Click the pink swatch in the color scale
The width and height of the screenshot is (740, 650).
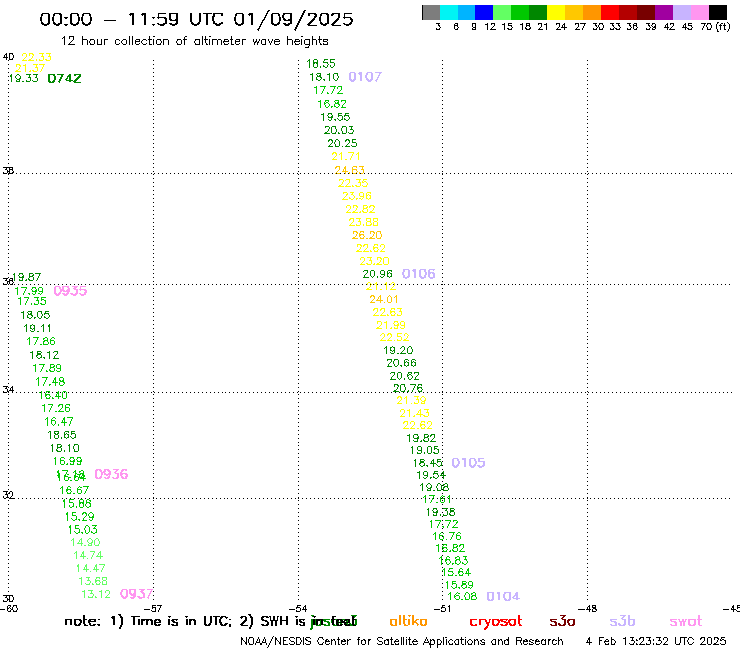(699, 12)
